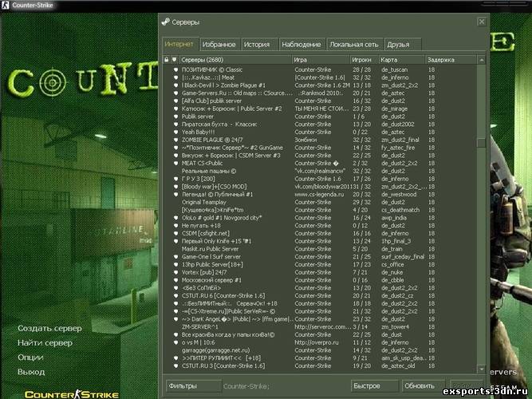
Task: Click the Steam icon in Серверы title
Action: 166,22
